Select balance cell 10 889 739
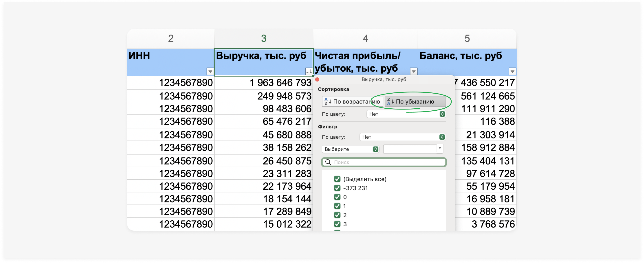 pos(486,212)
